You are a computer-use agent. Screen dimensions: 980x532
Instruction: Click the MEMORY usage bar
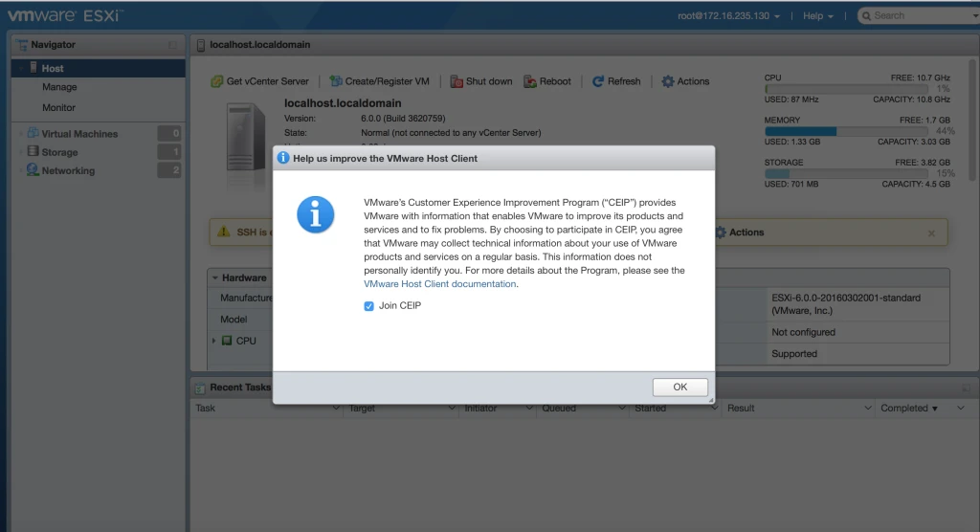846,131
